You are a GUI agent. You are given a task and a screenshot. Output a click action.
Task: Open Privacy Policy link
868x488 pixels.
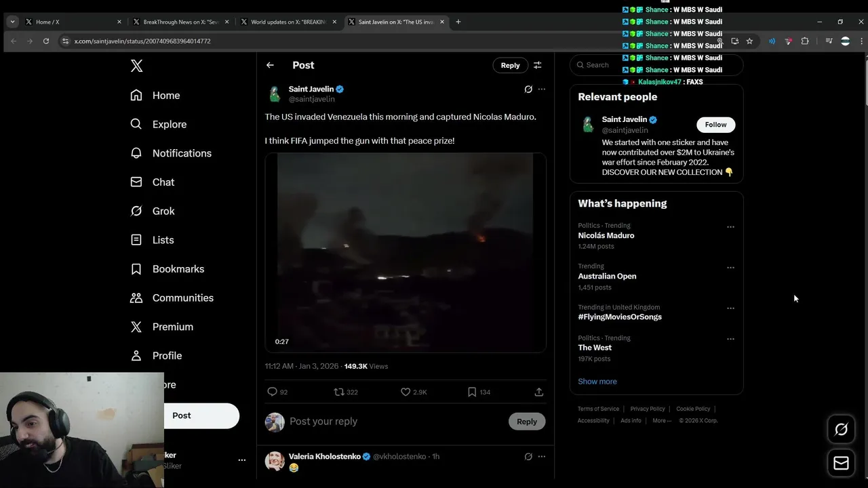click(648, 409)
